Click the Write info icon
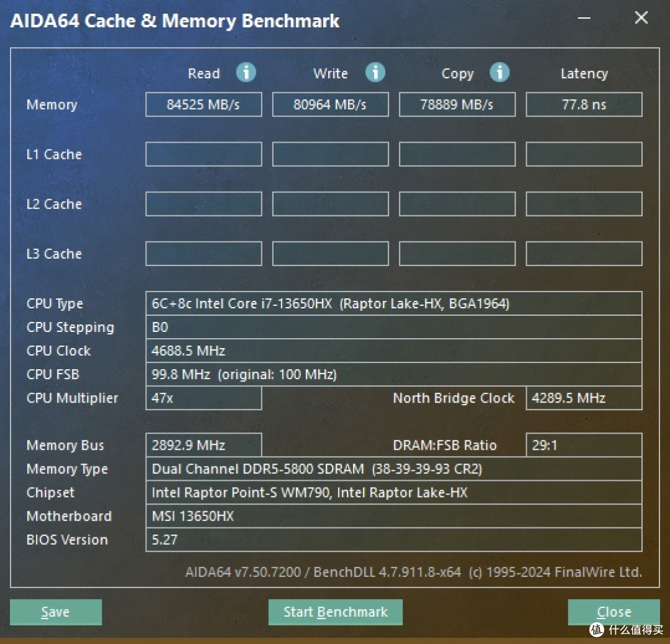Viewport: 670px width, 644px height. coord(375,72)
